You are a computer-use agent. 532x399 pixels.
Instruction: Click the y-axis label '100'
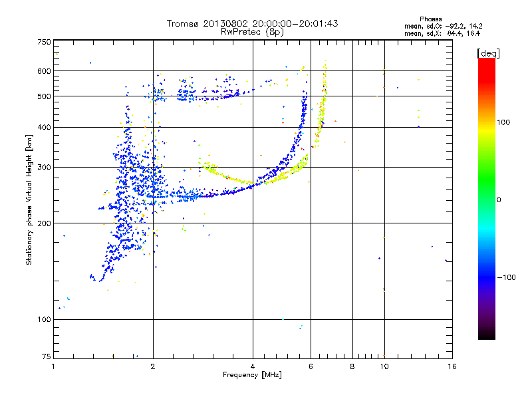point(45,319)
